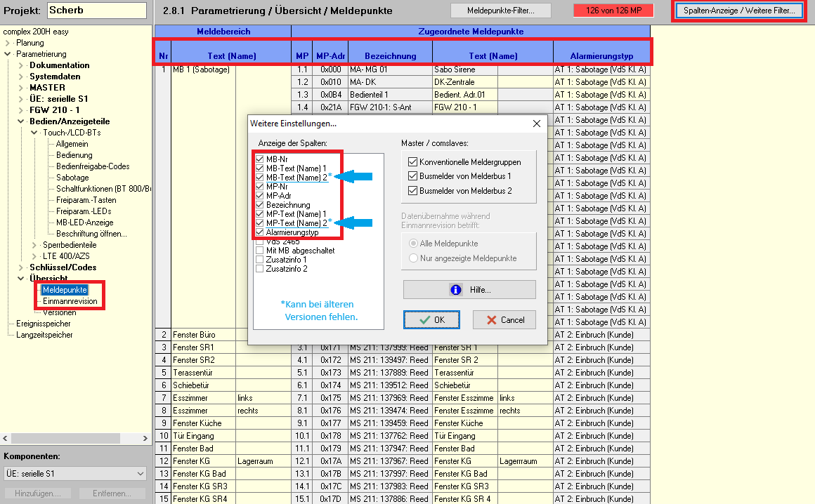This screenshot has width=815, height=504.
Task: Click the Alarmierungstyp column header
Action: [x=601, y=56]
